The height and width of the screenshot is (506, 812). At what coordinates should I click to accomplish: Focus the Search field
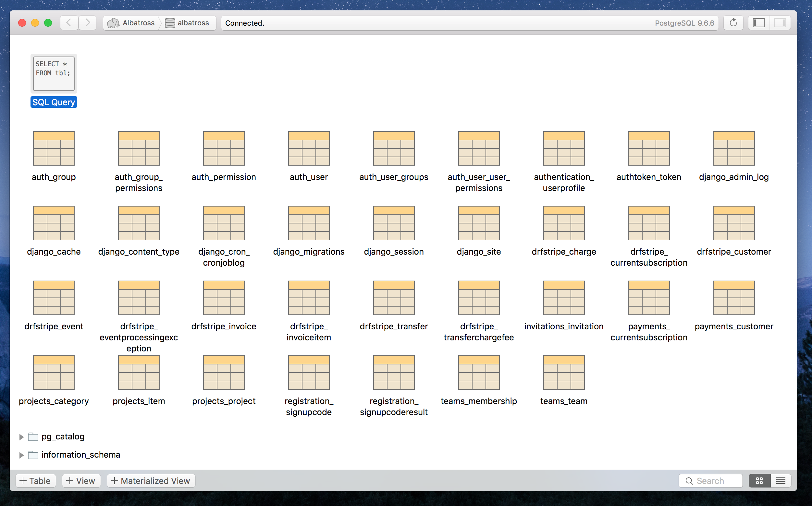[x=710, y=481]
